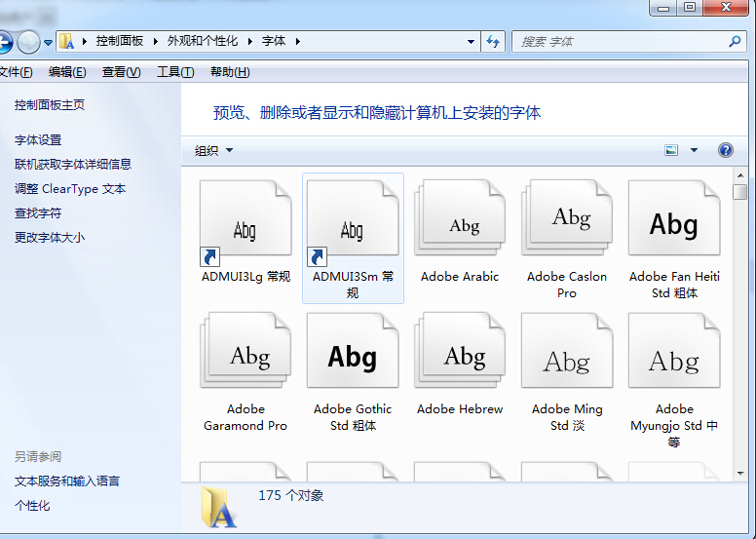
Task: Expand the arrow before 控制面板 in breadcrumb
Action: (x=85, y=42)
